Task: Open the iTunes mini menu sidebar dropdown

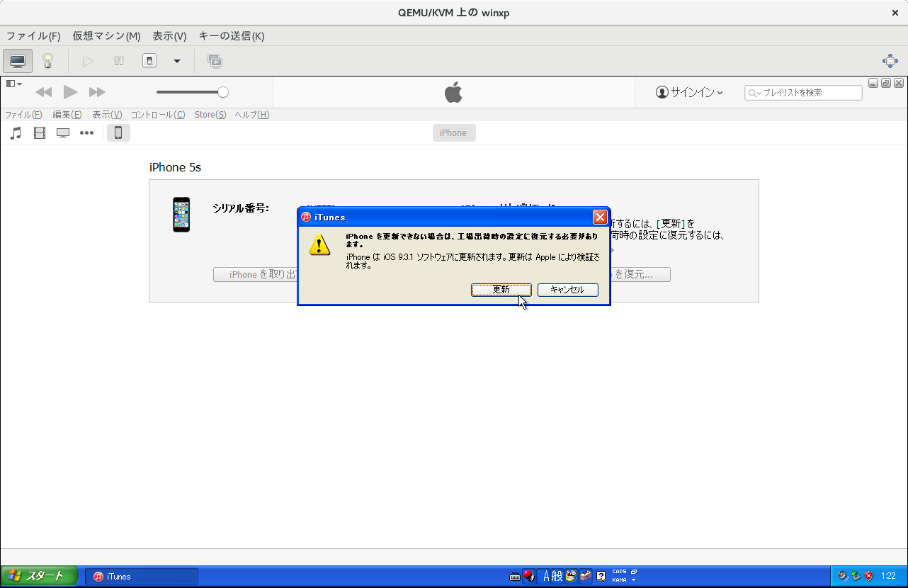Action: pos(14,84)
